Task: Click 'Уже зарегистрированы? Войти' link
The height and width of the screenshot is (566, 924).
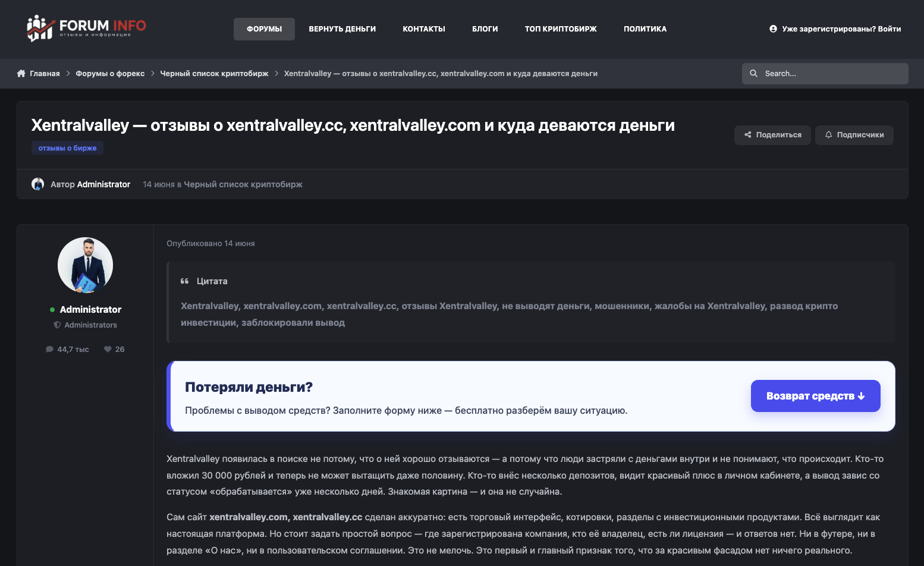Action: (841, 29)
